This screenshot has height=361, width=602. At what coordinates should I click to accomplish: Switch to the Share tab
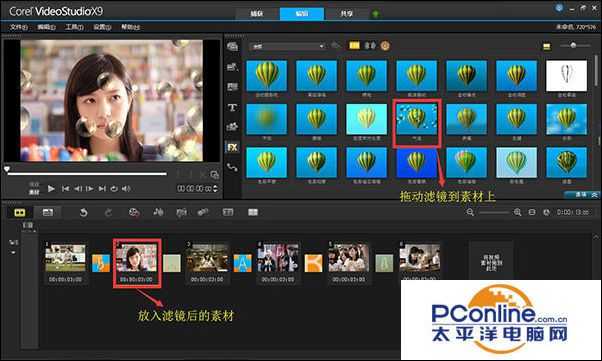coord(347,14)
